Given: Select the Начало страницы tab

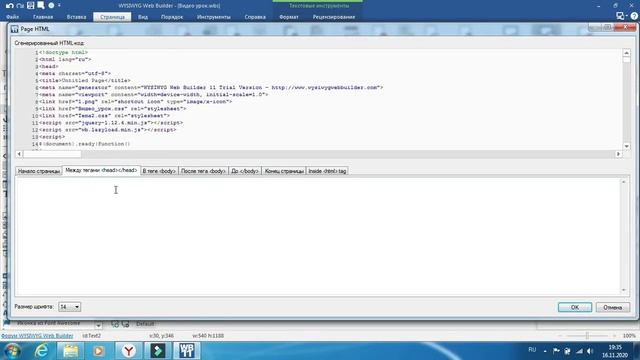Looking at the screenshot, I should [x=39, y=171].
